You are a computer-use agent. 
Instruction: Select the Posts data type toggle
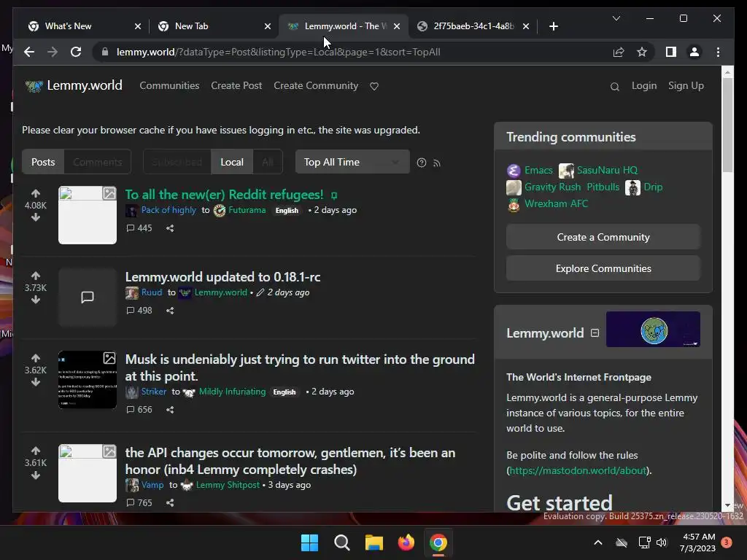(43, 162)
